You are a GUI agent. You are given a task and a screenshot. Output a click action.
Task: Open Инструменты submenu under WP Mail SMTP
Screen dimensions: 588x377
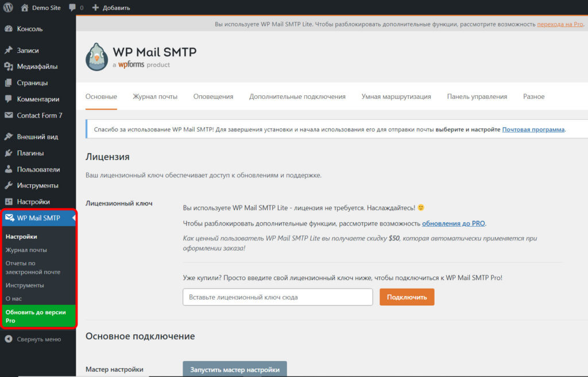pos(25,285)
